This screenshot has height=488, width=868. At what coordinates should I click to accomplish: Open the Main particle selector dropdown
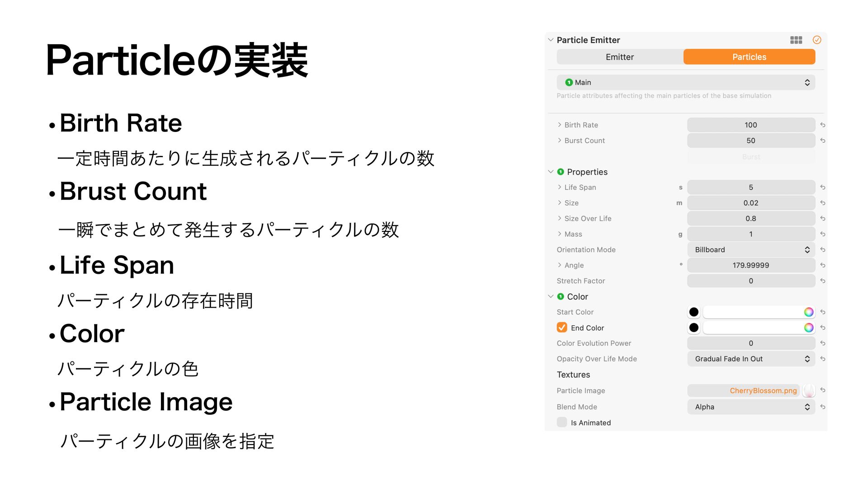(686, 83)
